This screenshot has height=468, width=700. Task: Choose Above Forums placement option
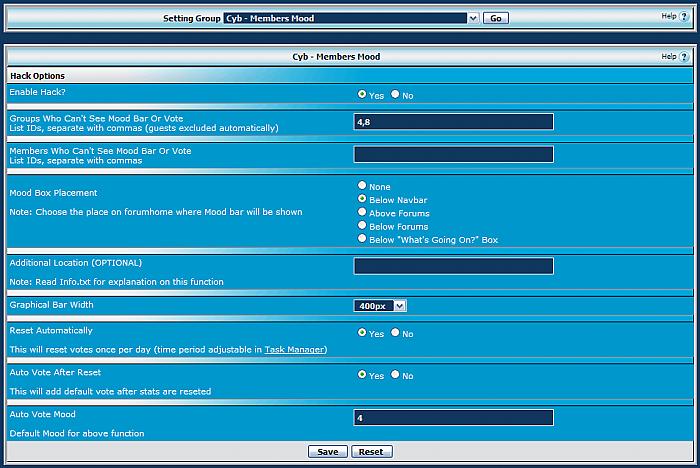pos(362,213)
